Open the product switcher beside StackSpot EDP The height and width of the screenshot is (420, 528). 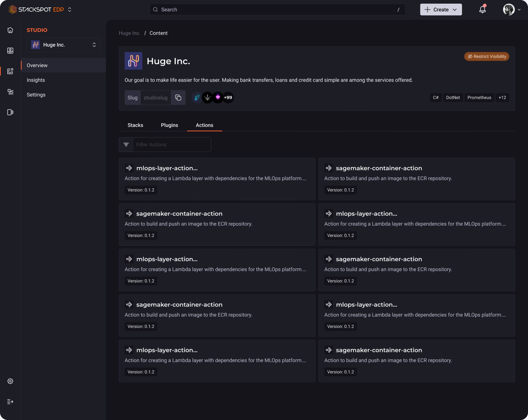pos(70,10)
